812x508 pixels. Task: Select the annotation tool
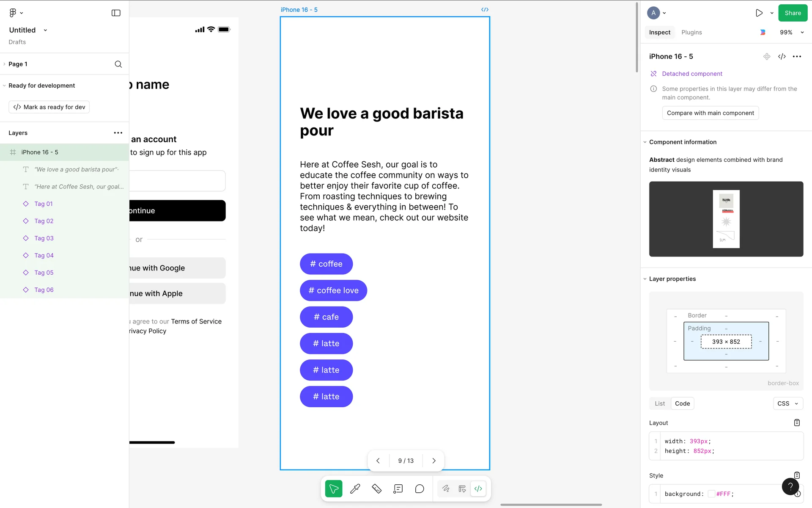coord(398,489)
